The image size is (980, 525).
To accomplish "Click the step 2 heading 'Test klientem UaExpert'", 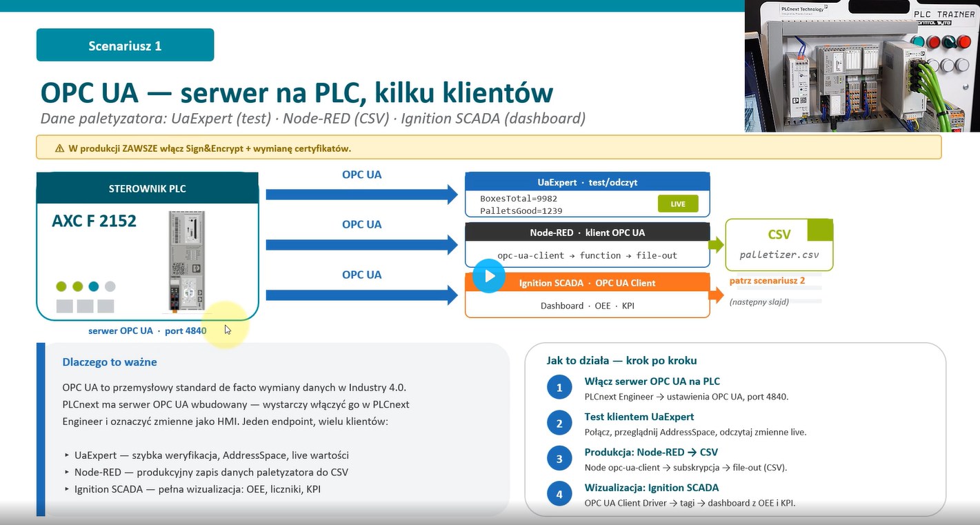I will (639, 417).
